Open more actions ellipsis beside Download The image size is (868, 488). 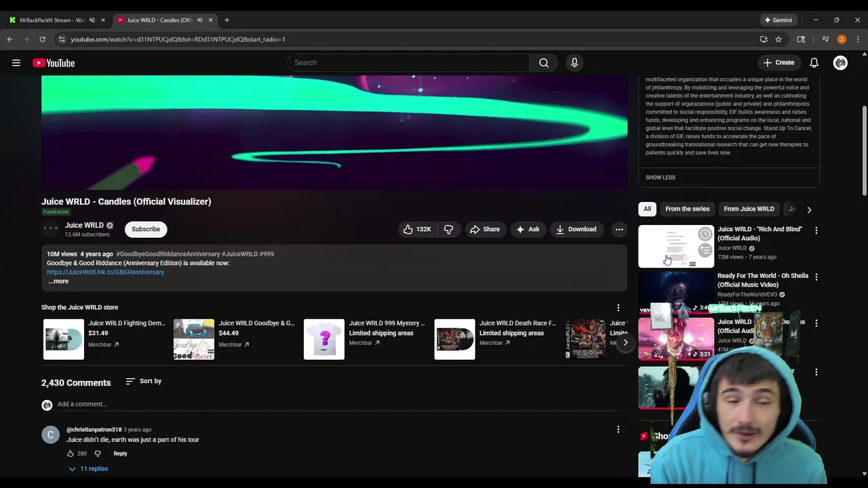pos(619,229)
